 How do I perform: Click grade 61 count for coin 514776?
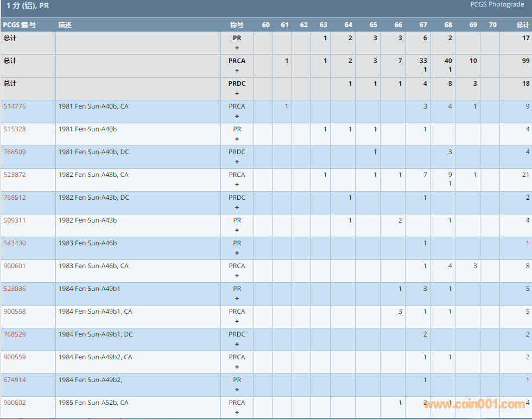pos(287,106)
